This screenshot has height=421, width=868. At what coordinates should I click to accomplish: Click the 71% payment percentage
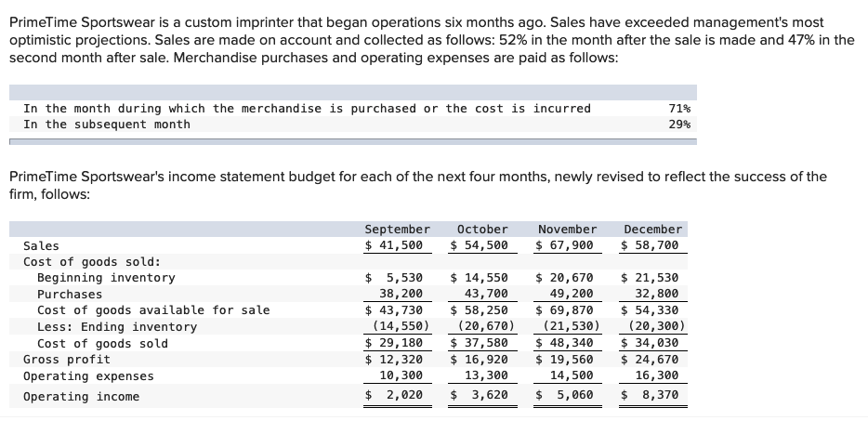coord(679,109)
